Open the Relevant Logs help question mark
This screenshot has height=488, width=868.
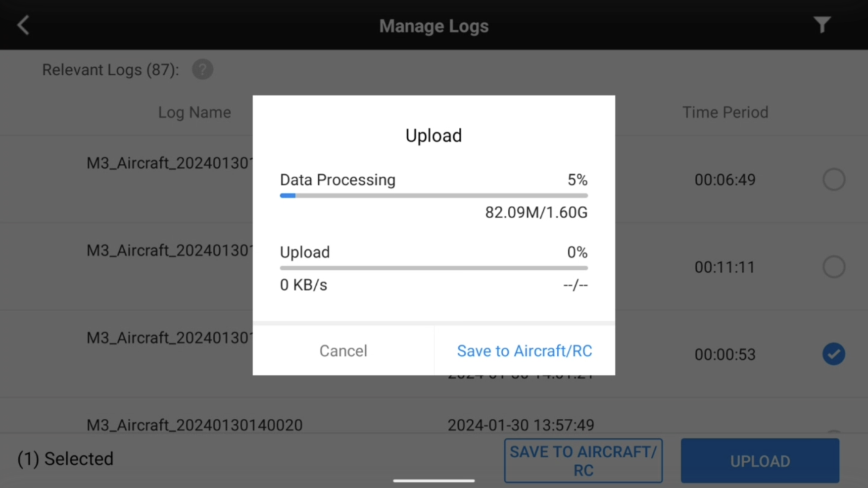tap(202, 70)
